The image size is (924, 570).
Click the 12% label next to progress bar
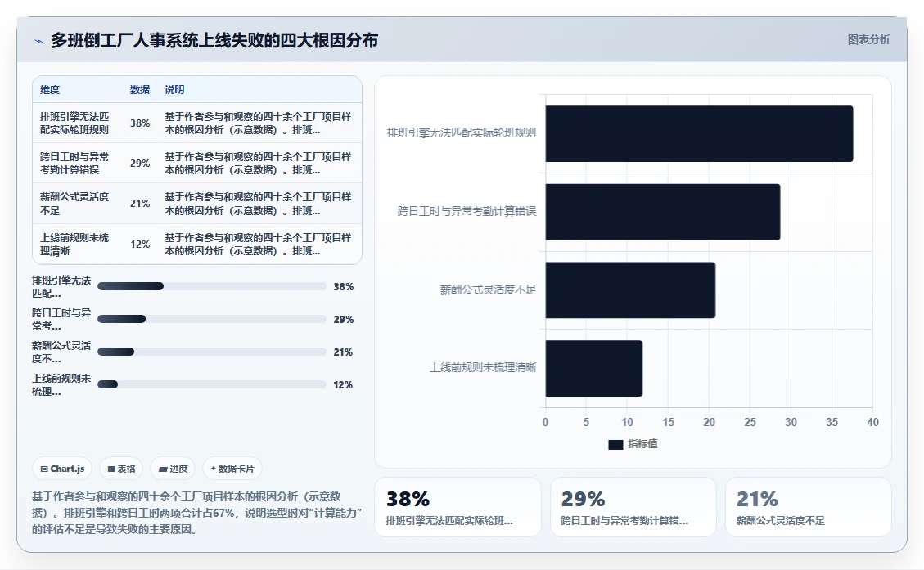pyautogui.click(x=343, y=384)
